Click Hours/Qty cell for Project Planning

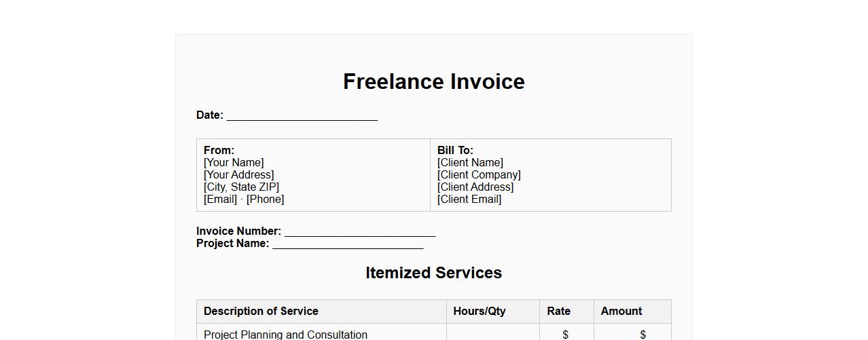point(493,333)
